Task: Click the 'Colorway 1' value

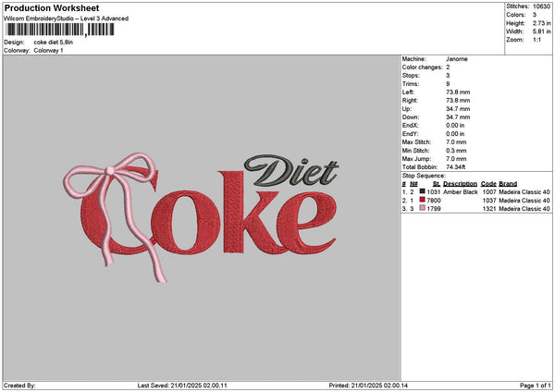Action: (48, 51)
